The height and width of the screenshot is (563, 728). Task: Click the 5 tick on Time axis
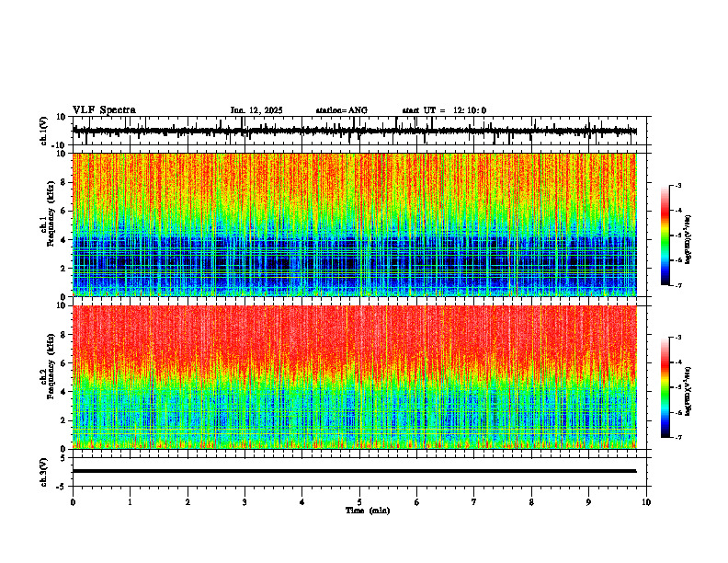coord(359,502)
